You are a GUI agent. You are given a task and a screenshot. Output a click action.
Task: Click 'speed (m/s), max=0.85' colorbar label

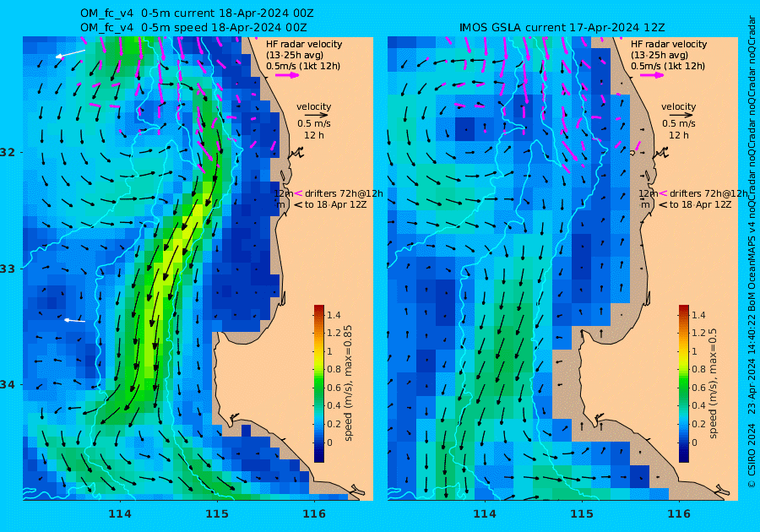pos(348,383)
